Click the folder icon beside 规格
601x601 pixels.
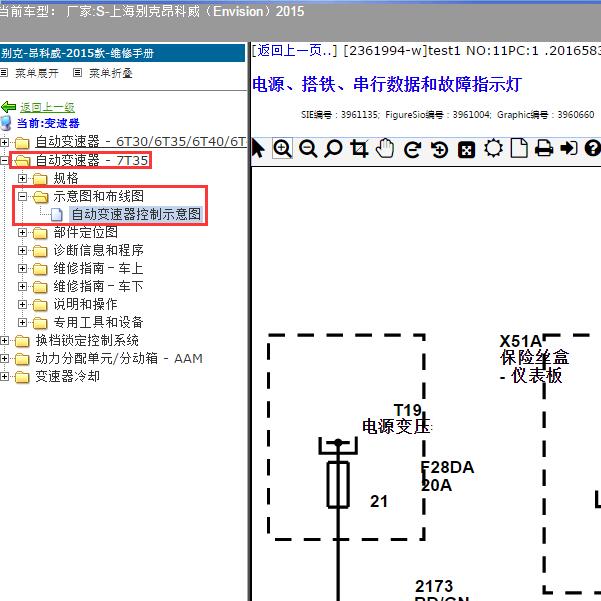40,179
